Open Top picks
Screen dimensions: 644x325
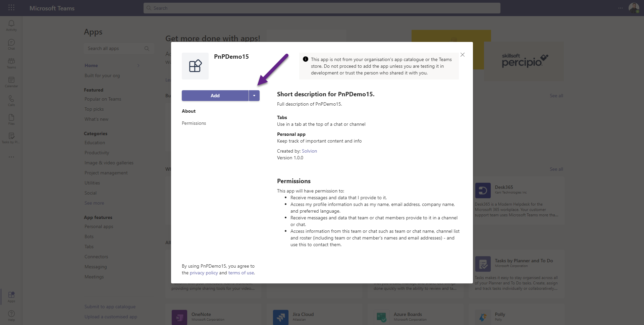tap(94, 109)
